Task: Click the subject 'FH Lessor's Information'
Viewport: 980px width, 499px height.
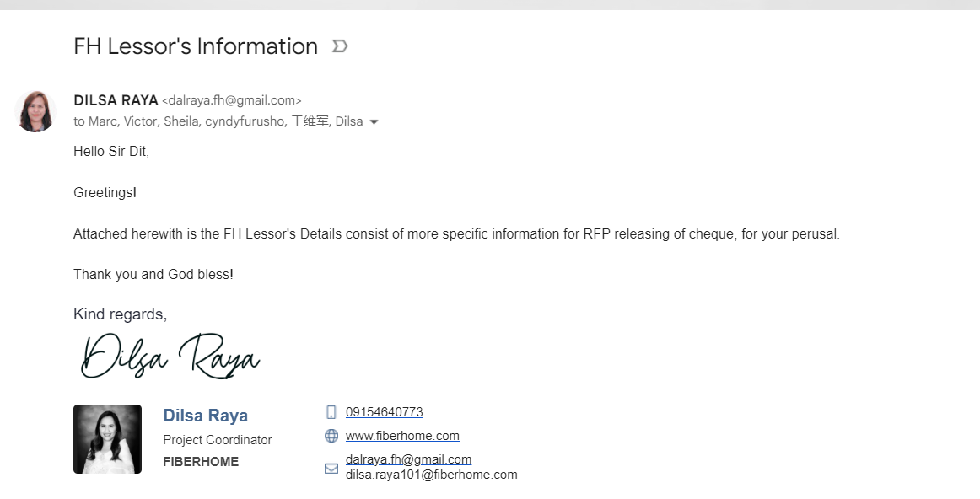Action: (x=196, y=46)
